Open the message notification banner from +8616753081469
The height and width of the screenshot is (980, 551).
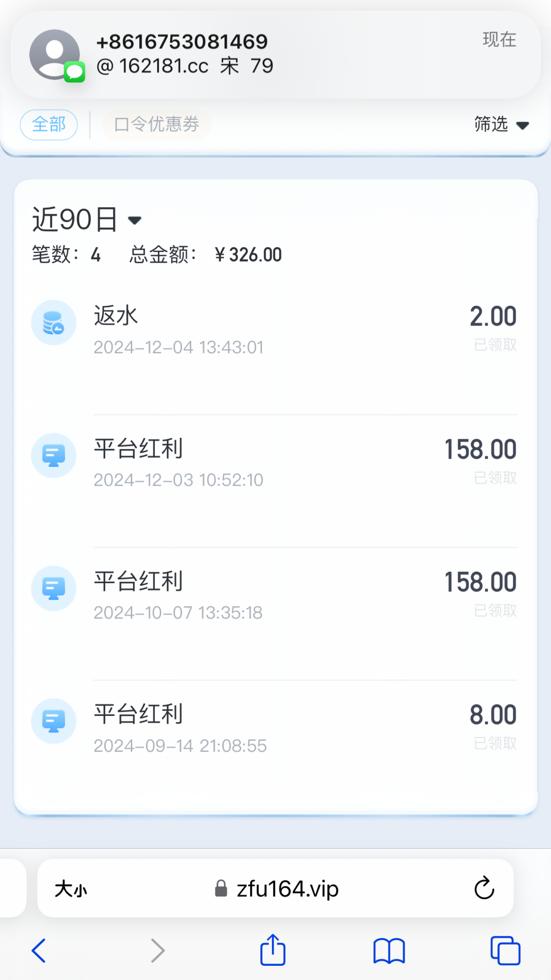tap(275, 54)
